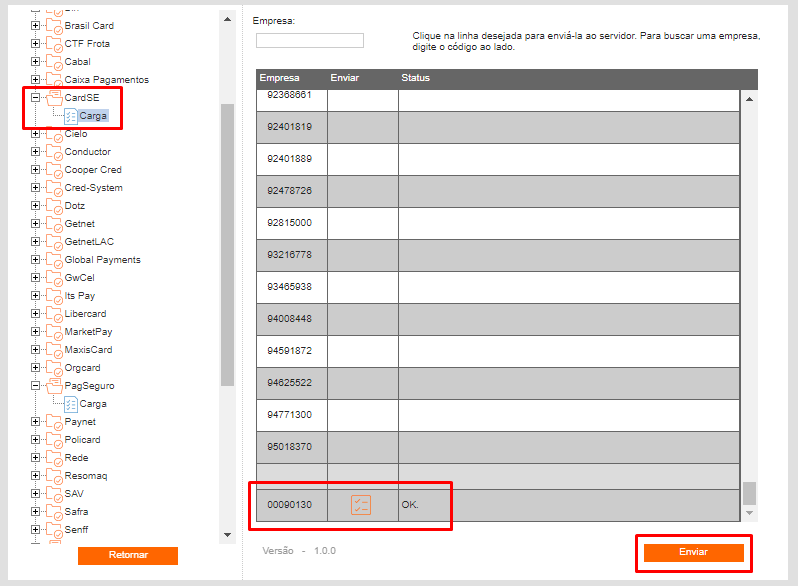
Task: Expand the Cielo tree node
Action: pos(35,134)
